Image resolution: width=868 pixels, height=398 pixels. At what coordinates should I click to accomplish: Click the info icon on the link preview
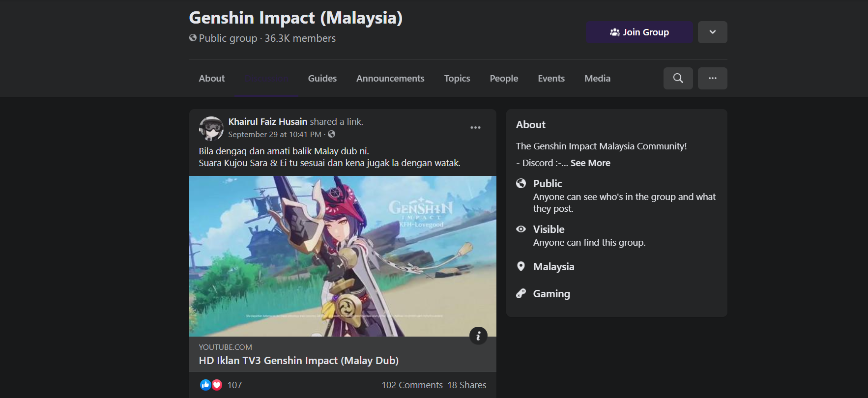(x=478, y=336)
